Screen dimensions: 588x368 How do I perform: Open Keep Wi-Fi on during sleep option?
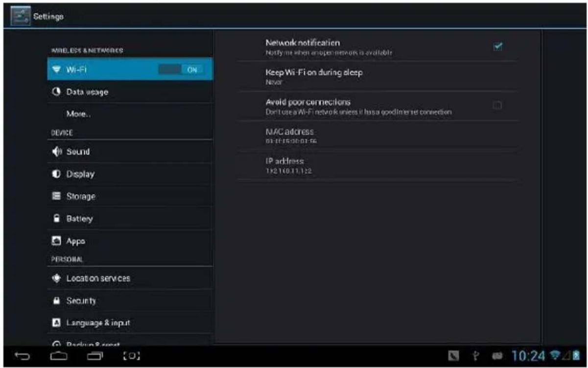(377, 76)
